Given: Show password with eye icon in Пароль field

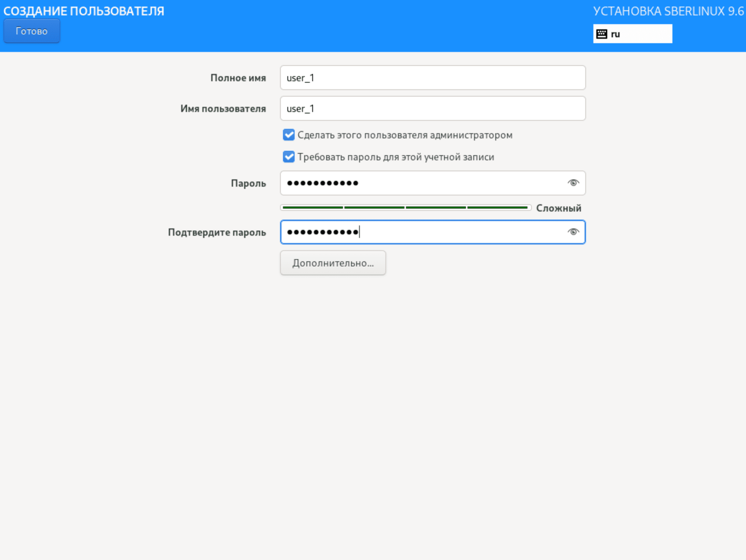Looking at the screenshot, I should 573,183.
